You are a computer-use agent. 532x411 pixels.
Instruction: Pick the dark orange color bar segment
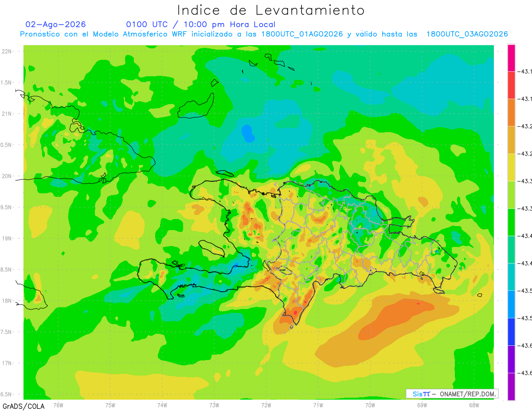tap(511, 113)
